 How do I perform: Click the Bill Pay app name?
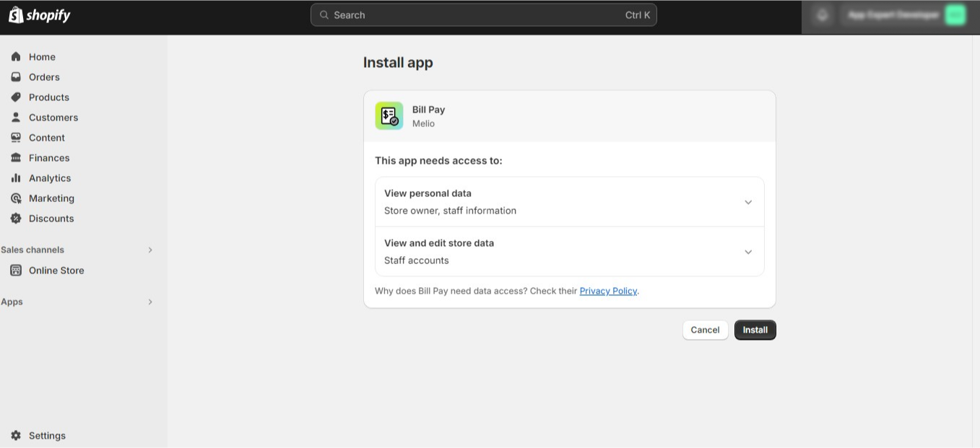(428, 110)
